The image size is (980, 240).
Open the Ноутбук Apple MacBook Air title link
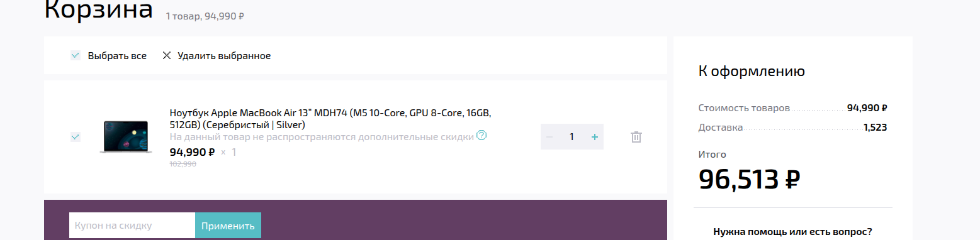(330, 119)
